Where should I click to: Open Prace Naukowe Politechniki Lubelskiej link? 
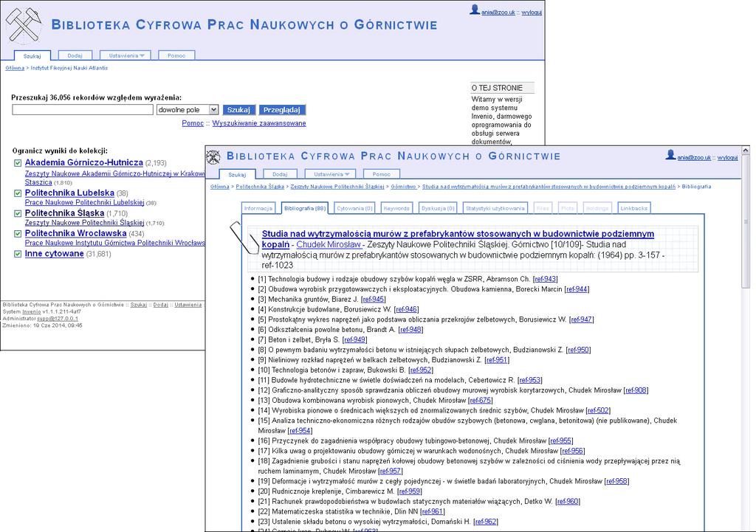pyautogui.click(x=84, y=202)
